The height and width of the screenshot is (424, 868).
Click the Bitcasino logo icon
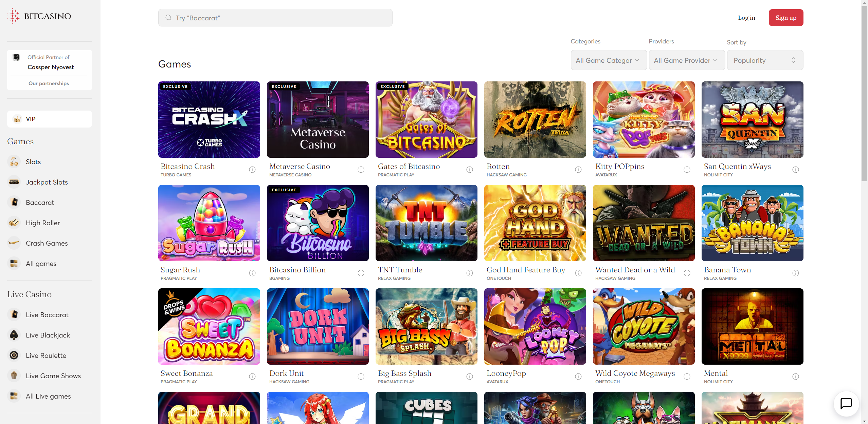(14, 16)
